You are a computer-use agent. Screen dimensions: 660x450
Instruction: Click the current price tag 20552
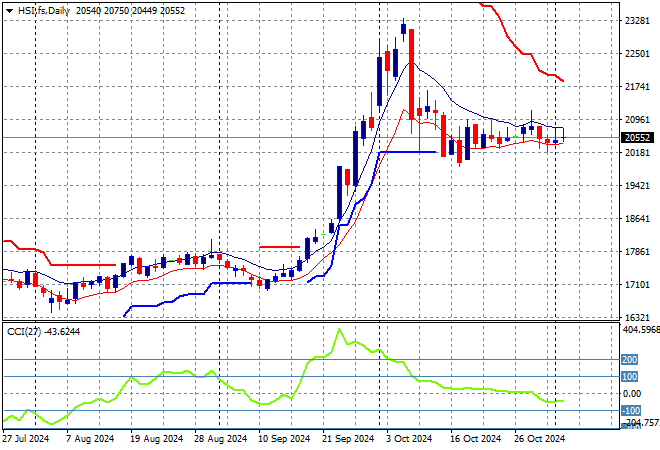click(x=637, y=138)
